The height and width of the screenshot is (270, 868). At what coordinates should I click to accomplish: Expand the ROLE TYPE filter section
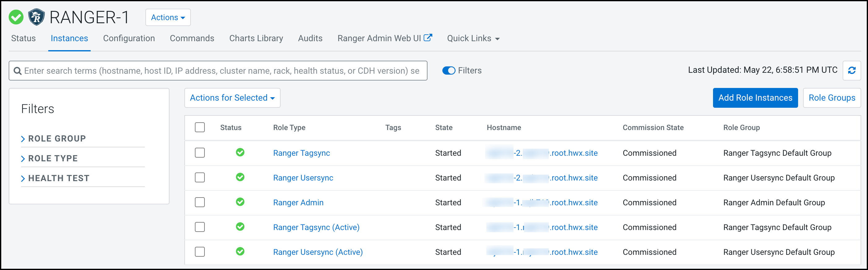tap(53, 159)
